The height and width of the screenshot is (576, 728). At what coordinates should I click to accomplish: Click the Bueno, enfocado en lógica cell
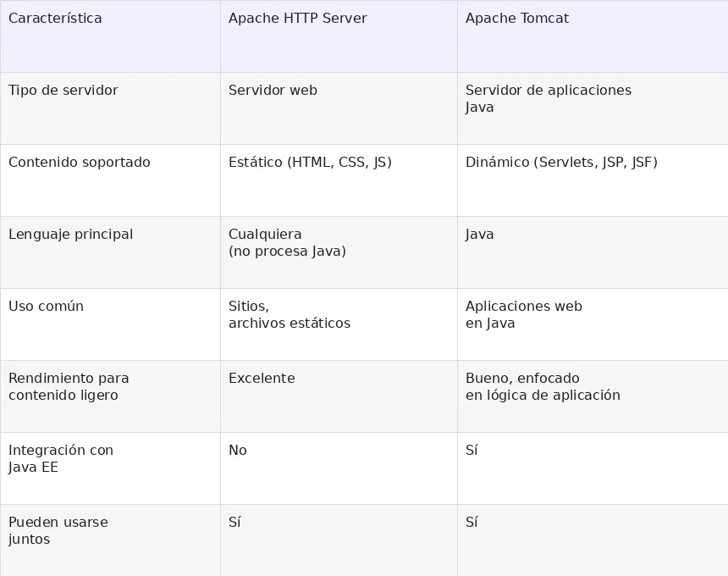click(x=593, y=396)
